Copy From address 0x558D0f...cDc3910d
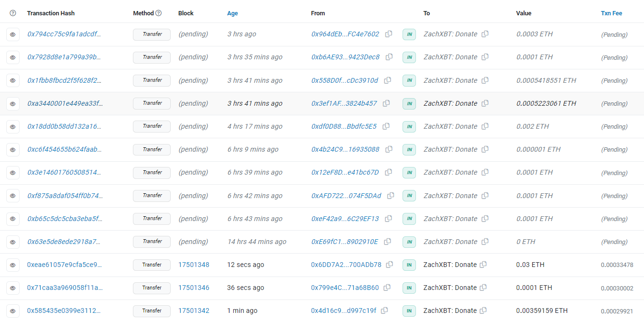 tap(388, 80)
